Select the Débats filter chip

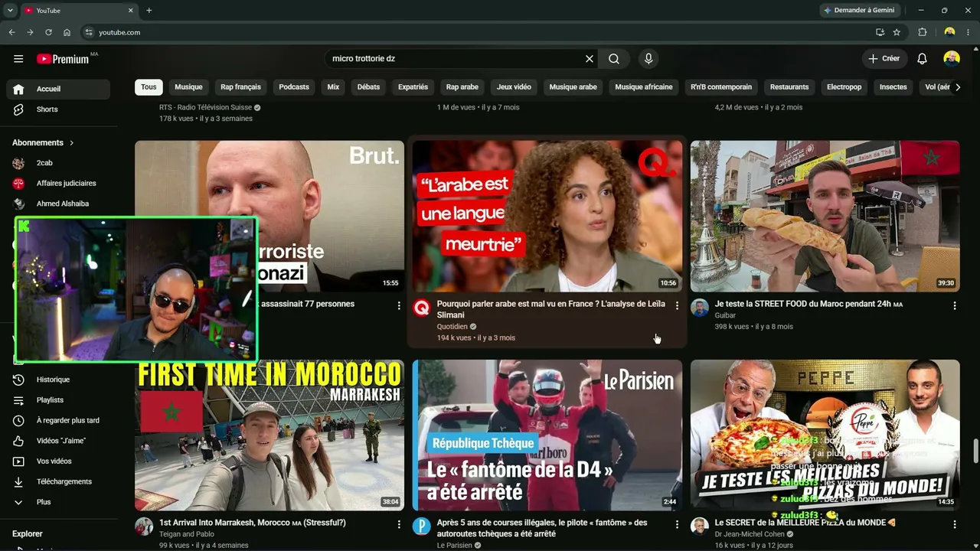pos(368,87)
